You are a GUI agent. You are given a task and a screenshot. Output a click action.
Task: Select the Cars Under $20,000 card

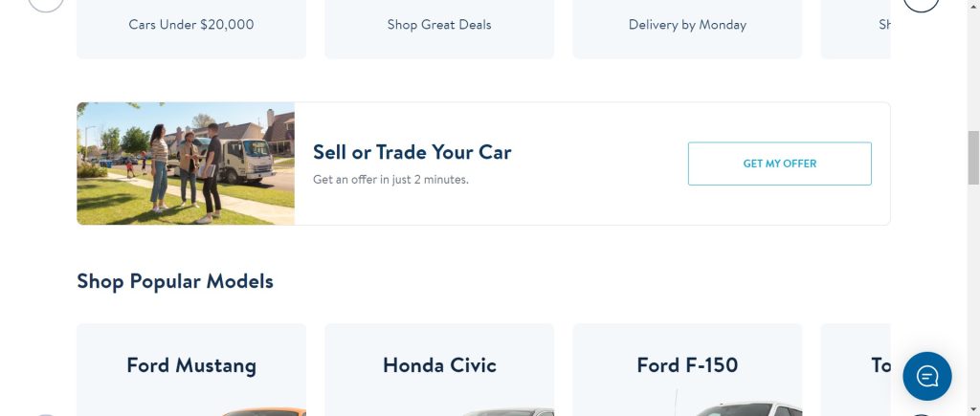(x=191, y=27)
